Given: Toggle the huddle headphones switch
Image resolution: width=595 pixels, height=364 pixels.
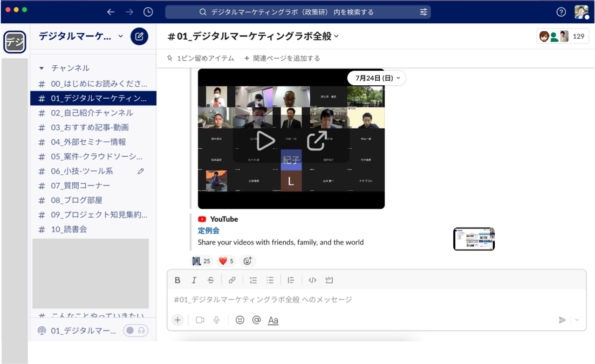Looking at the screenshot, I should pos(136,330).
